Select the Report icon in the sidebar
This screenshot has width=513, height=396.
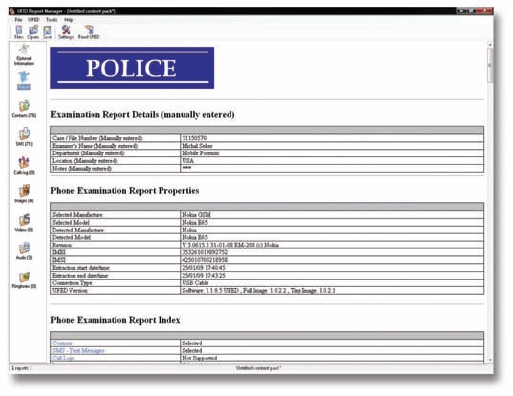pyautogui.click(x=24, y=81)
